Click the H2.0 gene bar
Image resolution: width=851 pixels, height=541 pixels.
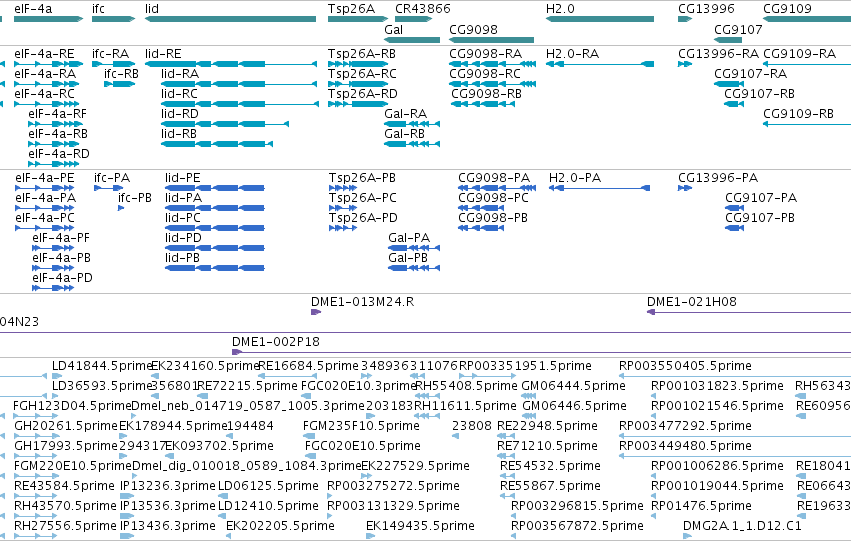tap(600, 19)
